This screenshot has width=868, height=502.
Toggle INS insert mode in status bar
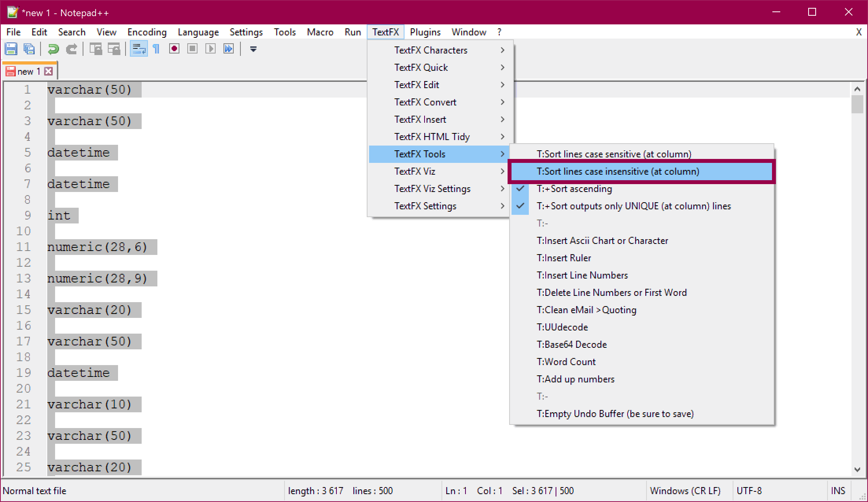pos(838,491)
